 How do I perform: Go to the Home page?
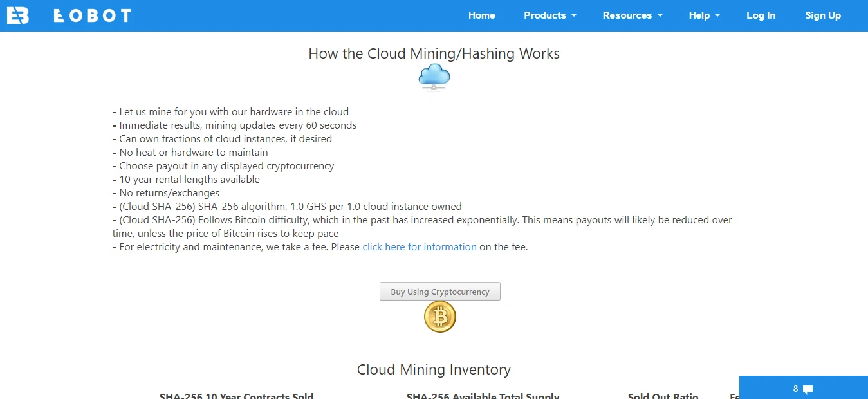click(x=481, y=15)
